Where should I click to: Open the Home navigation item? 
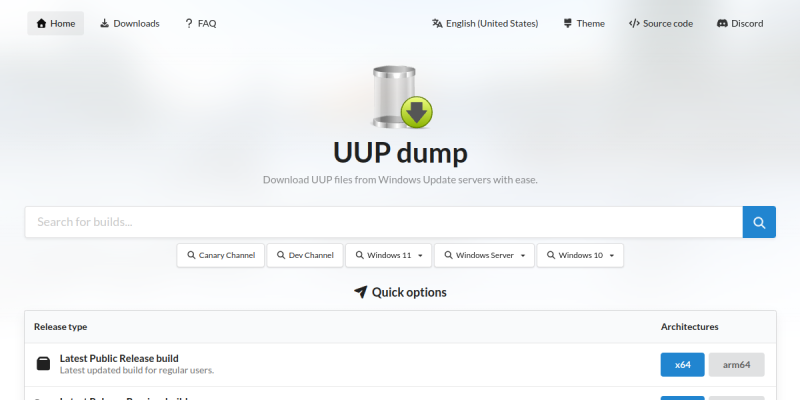(56, 23)
